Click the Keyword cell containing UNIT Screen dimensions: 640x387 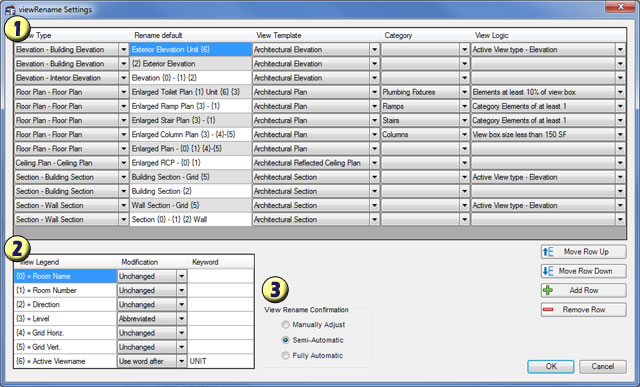(221, 361)
